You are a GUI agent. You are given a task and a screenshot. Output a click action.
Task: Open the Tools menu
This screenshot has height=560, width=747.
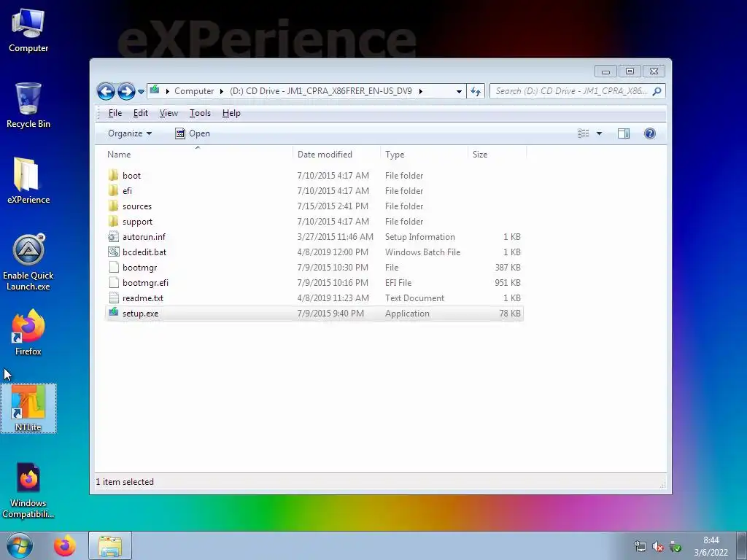click(x=200, y=113)
